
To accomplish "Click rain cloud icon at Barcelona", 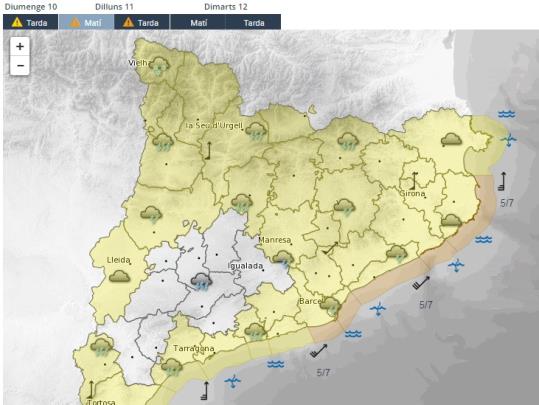I will click(x=330, y=306).
